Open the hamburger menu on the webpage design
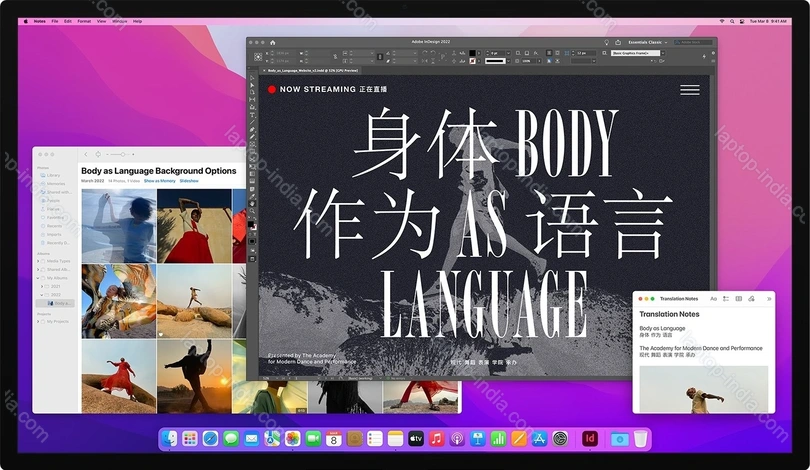 689,90
